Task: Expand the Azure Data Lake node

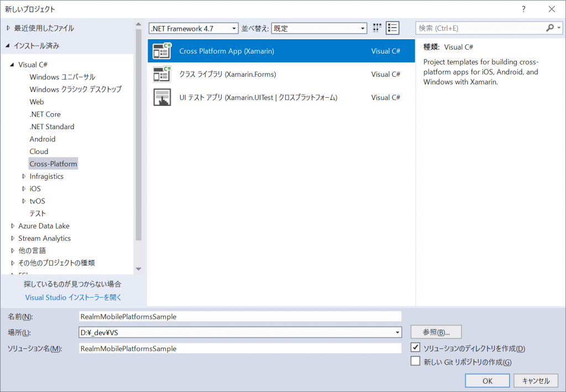Action: [13, 226]
